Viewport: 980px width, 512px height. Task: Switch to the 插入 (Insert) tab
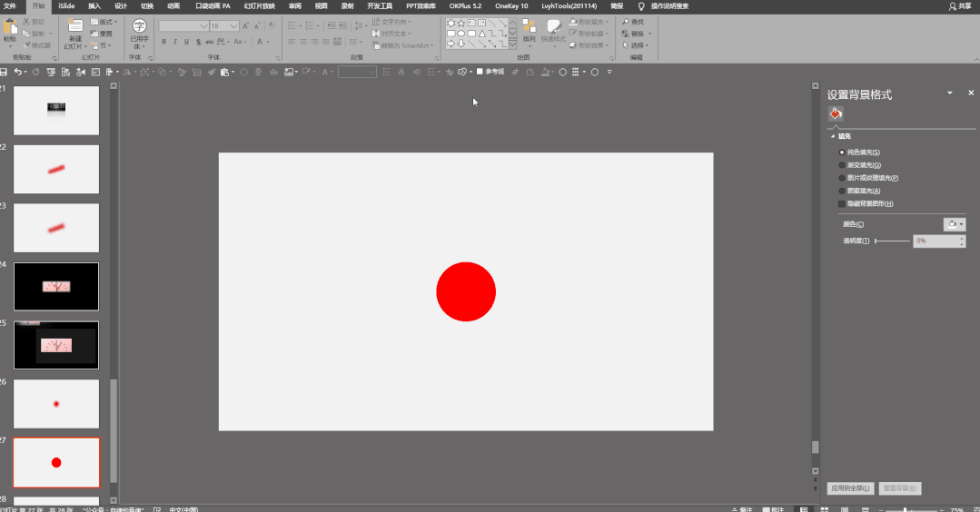pos(94,6)
